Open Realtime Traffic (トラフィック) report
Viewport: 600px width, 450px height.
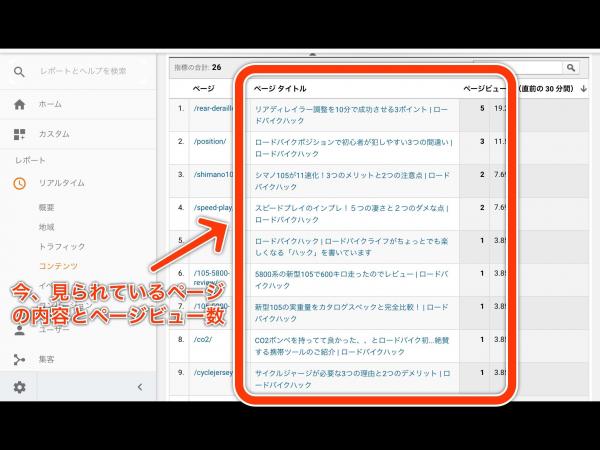pos(62,246)
